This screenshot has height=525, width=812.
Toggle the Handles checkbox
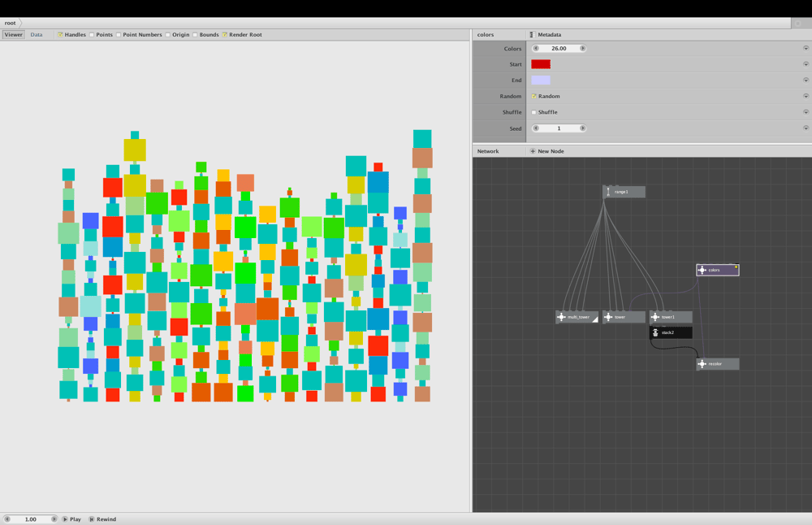coord(61,35)
